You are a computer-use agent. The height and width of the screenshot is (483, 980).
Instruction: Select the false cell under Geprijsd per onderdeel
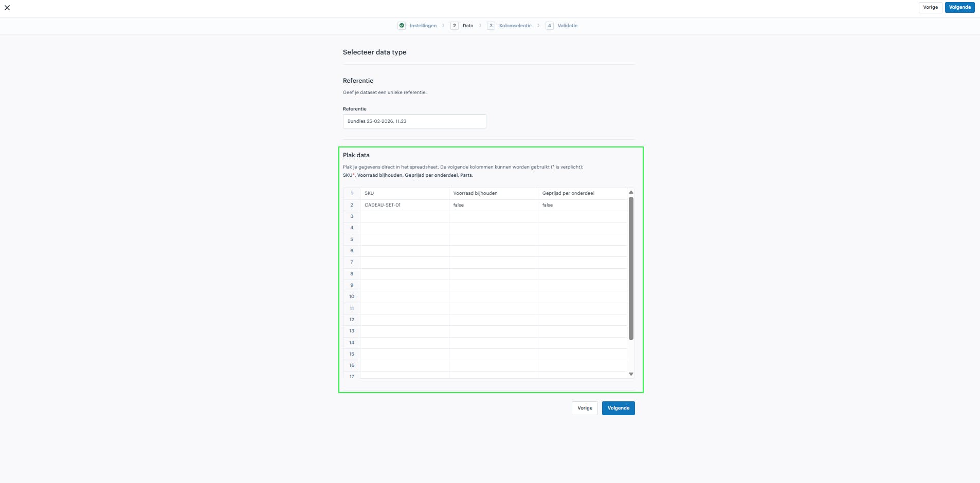tap(583, 205)
